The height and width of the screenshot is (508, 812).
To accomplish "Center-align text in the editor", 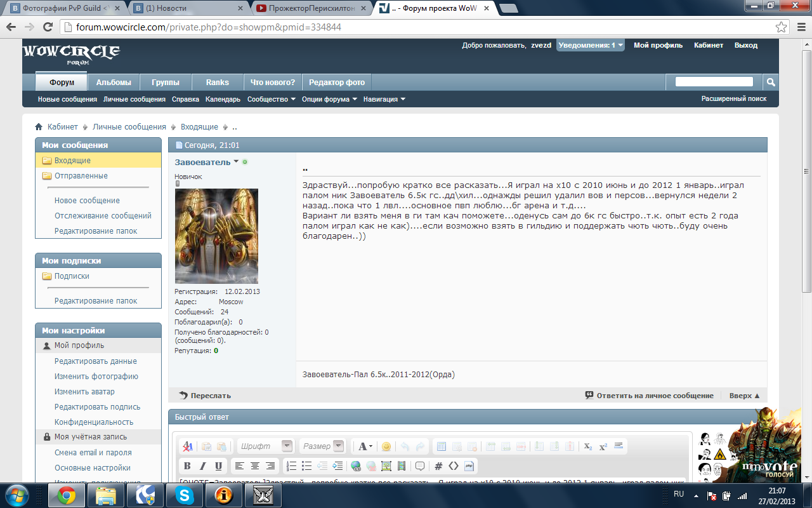I will pos(254,466).
